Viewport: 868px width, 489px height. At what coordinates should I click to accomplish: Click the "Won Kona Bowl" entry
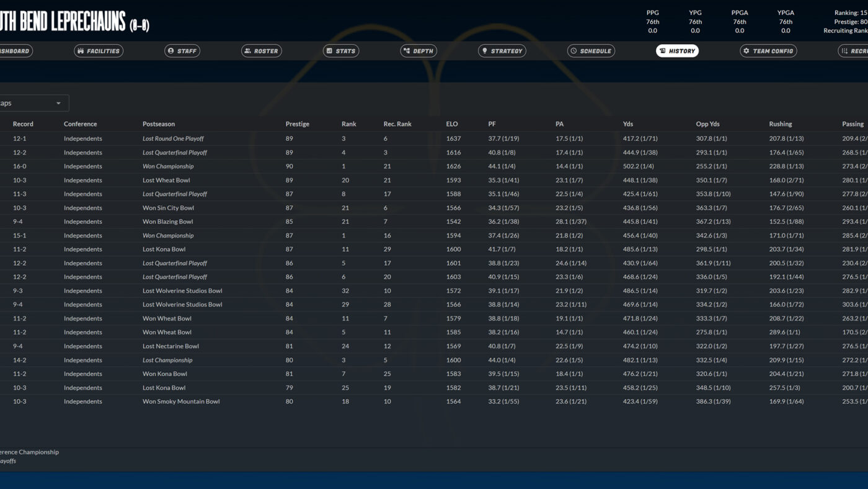pos(165,374)
